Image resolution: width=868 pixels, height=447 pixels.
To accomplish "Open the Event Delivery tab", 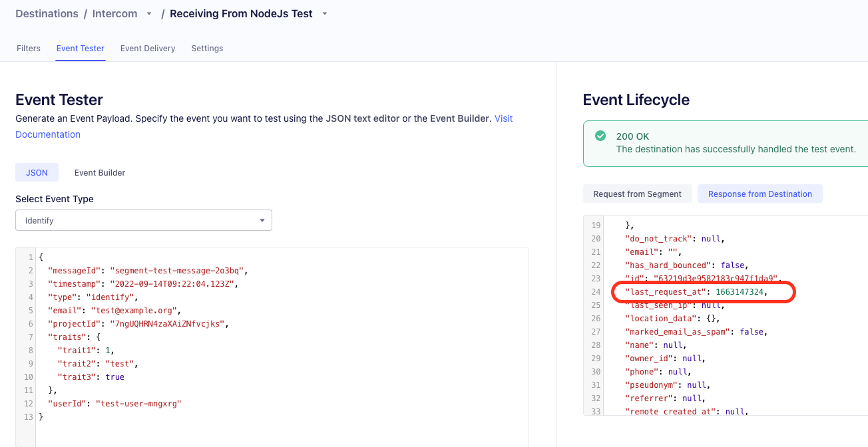I will (x=147, y=48).
